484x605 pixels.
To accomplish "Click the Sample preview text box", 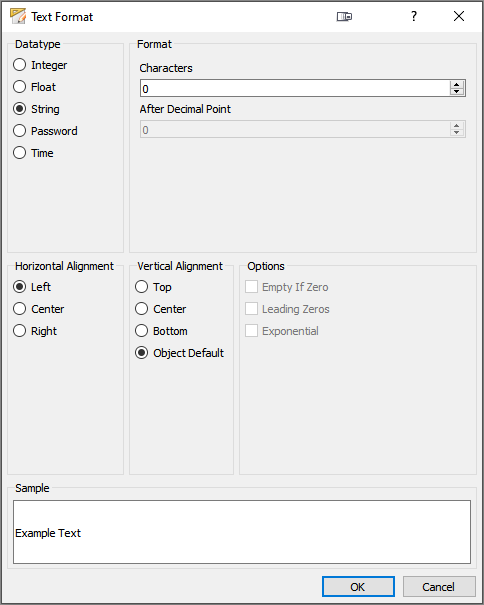I will 242,532.
